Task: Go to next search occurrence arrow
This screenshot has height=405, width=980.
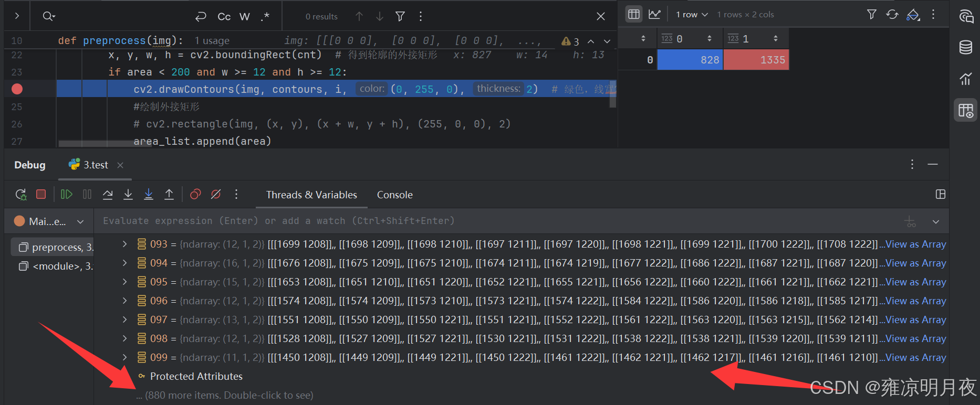Action: [x=380, y=17]
